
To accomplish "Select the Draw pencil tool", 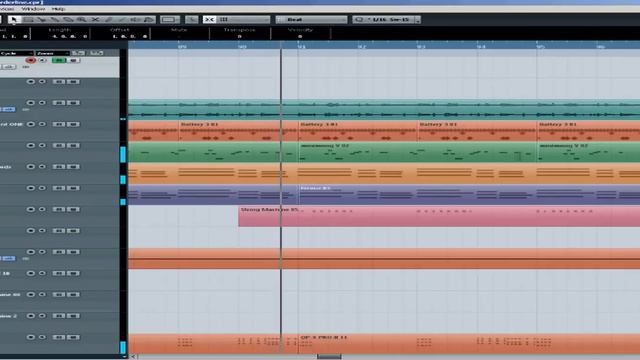I will [109, 19].
